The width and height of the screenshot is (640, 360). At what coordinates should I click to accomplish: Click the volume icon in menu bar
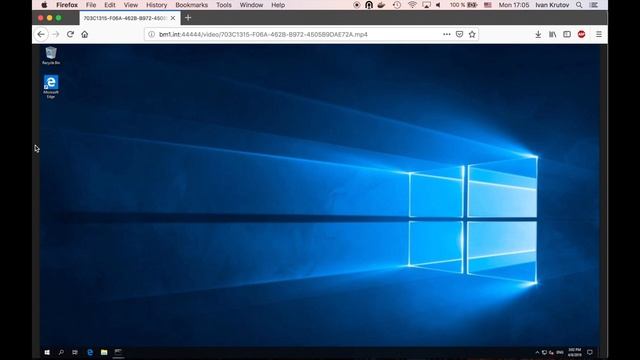438,5
